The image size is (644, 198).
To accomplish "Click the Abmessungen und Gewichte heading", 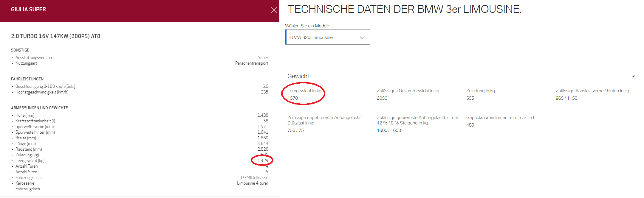I will [39, 108].
